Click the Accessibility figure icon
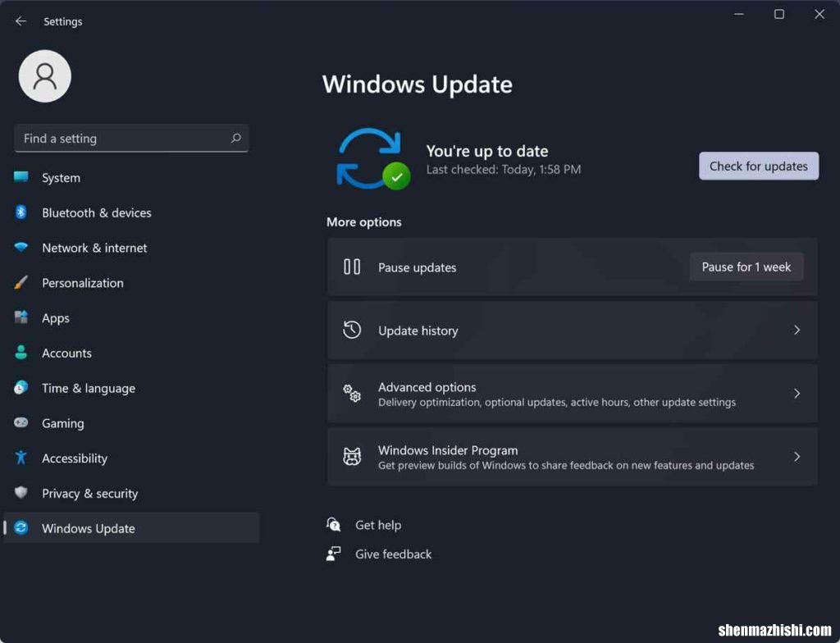 (21, 458)
